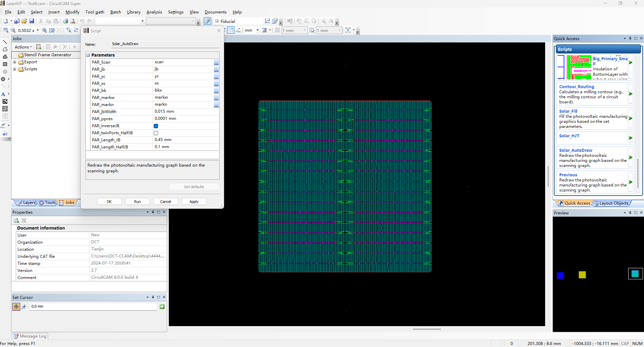Screen dimensions: 644x347
Task: Expand the Export tree node
Action: click(x=14, y=62)
